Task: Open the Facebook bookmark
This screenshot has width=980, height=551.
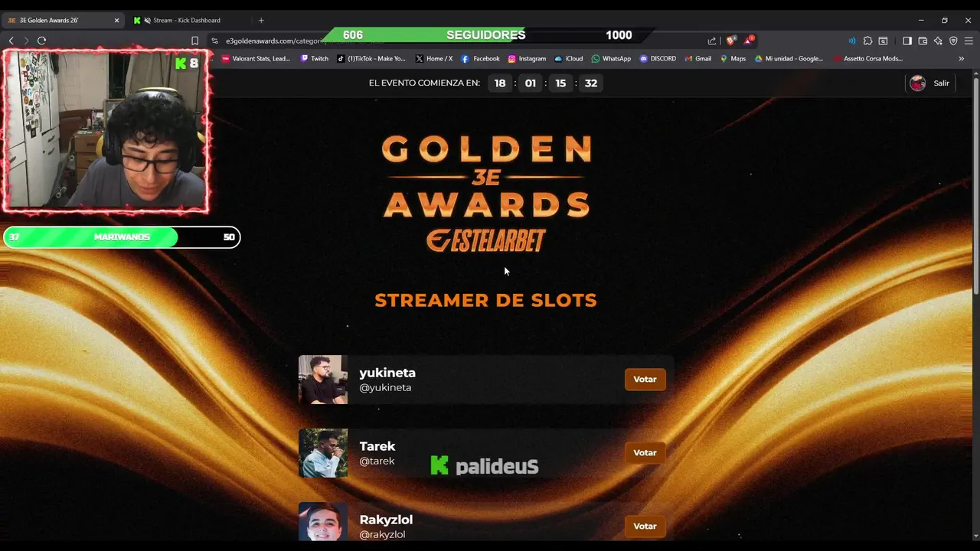Action: coord(480,58)
